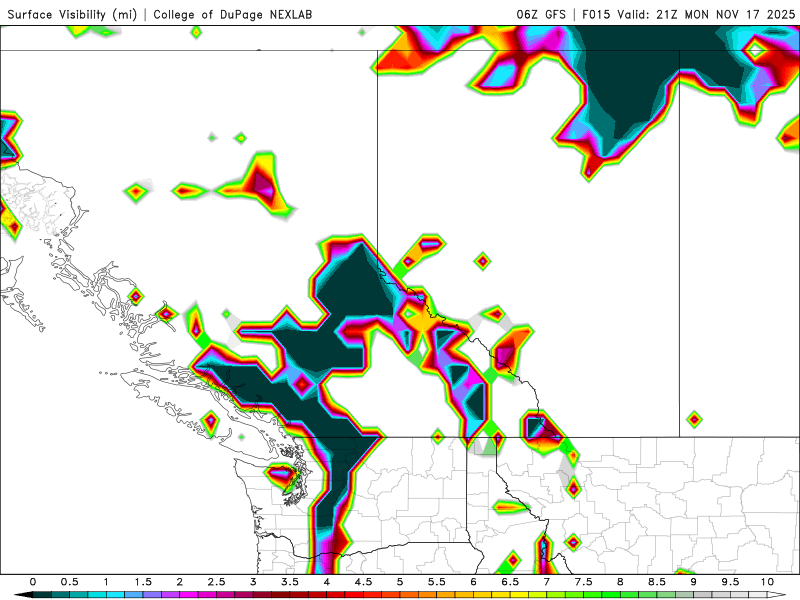
Task: Click the "College of DuPage NEXLAB" label
Action: [x=233, y=14]
